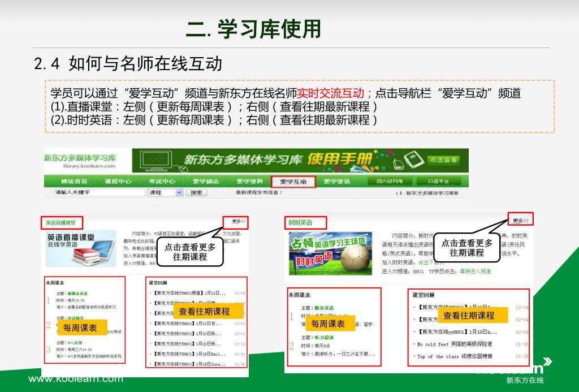Image resolution: width=579 pixels, height=392 pixels.
Task: Click the monitor icon in the banner
Action: tap(155, 161)
